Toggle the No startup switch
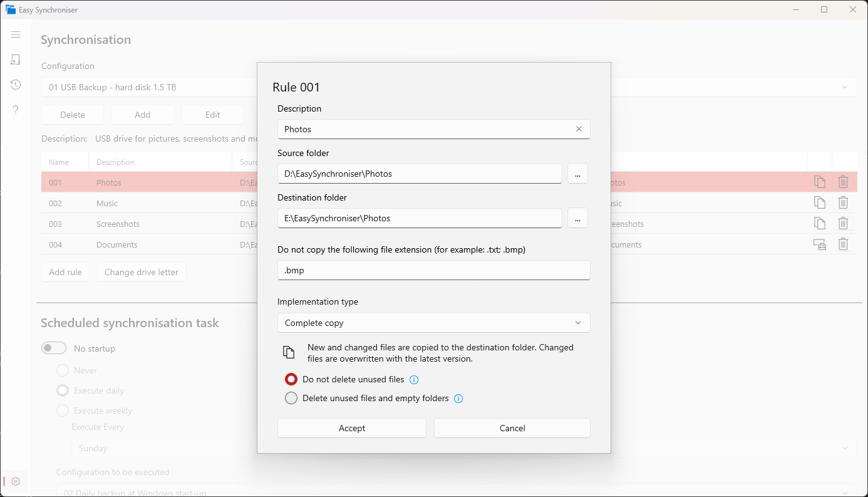This screenshot has width=868, height=497. pos(54,348)
